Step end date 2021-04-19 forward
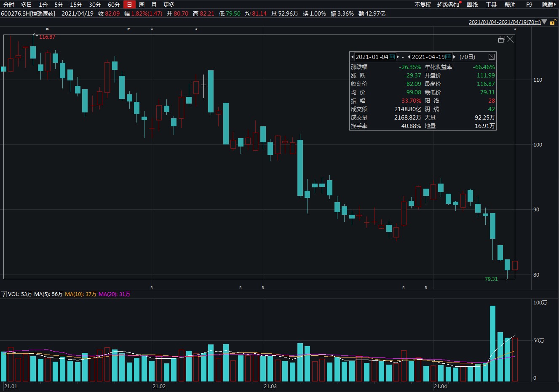This screenshot has width=559, height=392. tap(454, 57)
